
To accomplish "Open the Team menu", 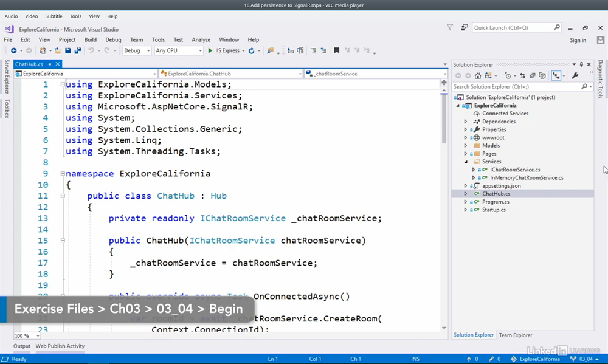I will pyautogui.click(x=136, y=40).
